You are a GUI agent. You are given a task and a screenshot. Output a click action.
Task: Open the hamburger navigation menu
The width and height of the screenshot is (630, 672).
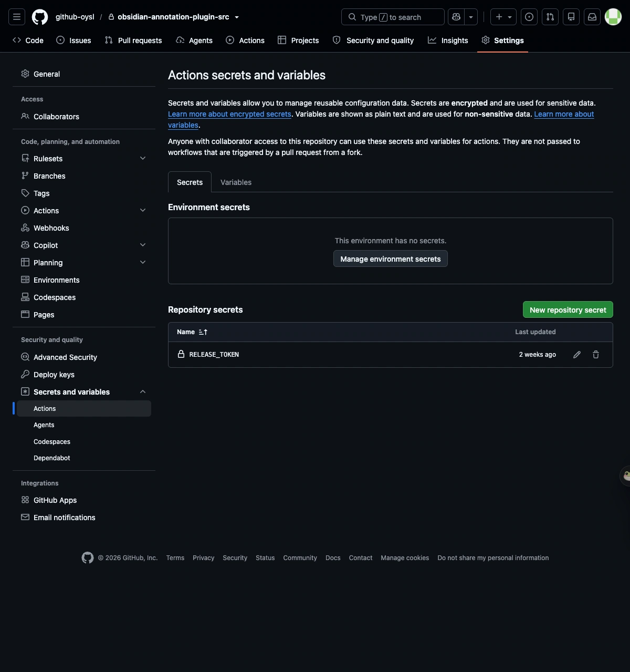click(x=17, y=17)
